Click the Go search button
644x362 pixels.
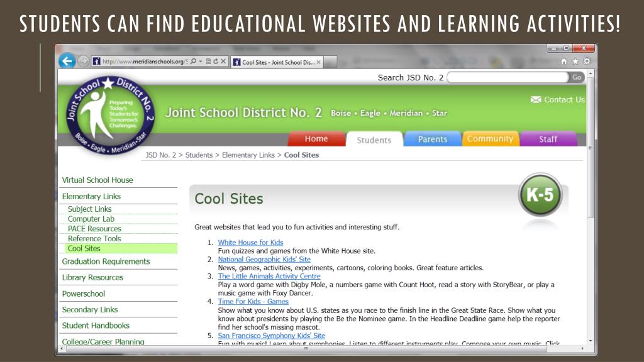(x=577, y=77)
